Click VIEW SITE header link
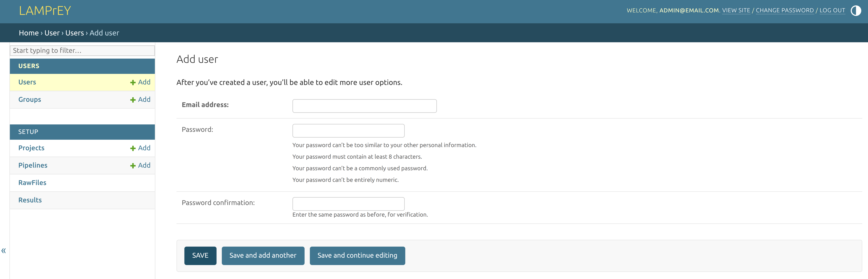Image resolution: width=868 pixels, height=279 pixels. click(736, 10)
